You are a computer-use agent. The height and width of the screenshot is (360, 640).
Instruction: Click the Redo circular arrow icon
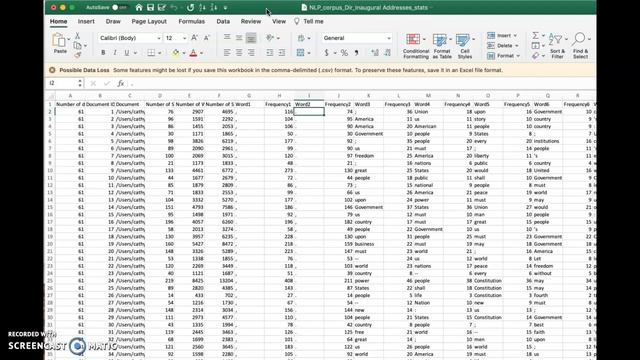click(x=190, y=7)
